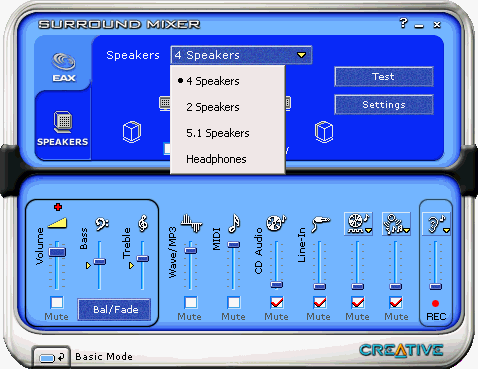
Task: Expand the Speakers combo box arrow
Action: point(301,55)
